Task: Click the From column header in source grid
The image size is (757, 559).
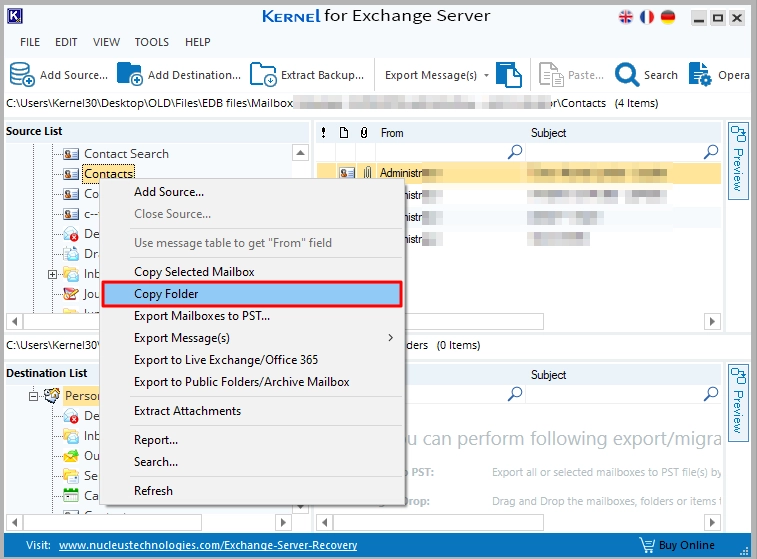Action: tap(392, 133)
